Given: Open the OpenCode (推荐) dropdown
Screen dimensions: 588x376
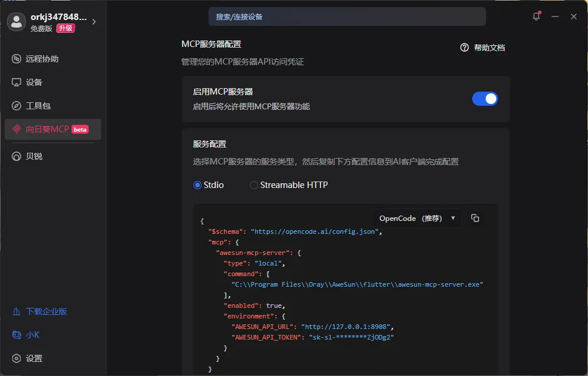Looking at the screenshot, I should (x=417, y=217).
